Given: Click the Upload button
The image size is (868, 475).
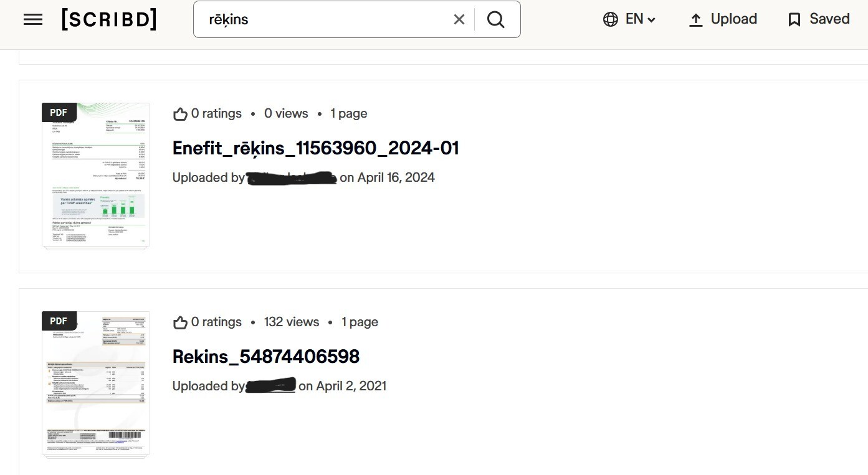Looking at the screenshot, I should point(723,19).
